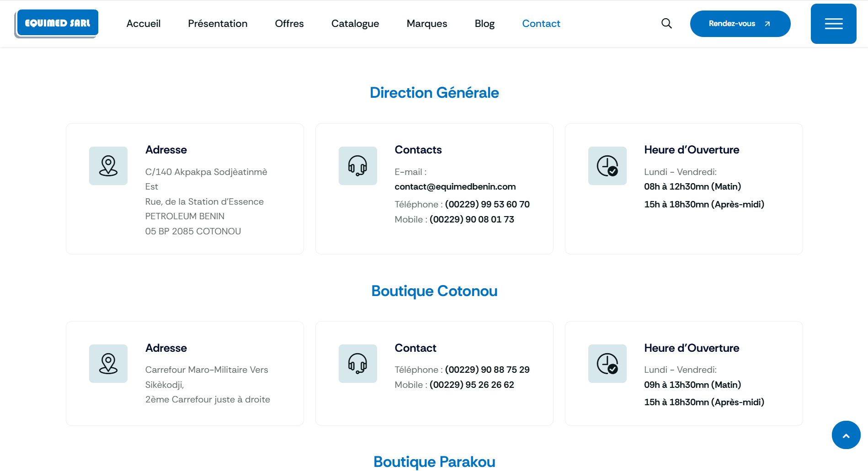Go to the Accueil page

pos(144,23)
